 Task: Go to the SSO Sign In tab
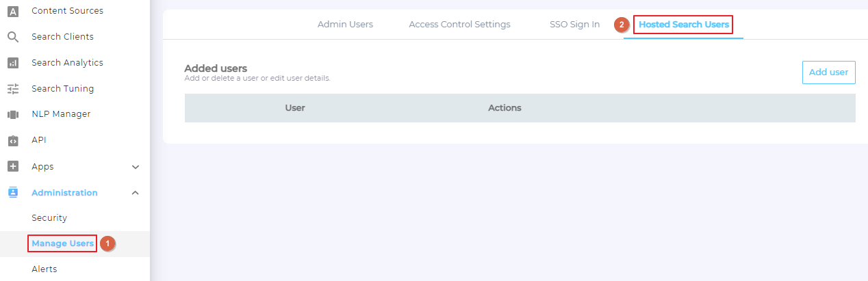tap(574, 25)
